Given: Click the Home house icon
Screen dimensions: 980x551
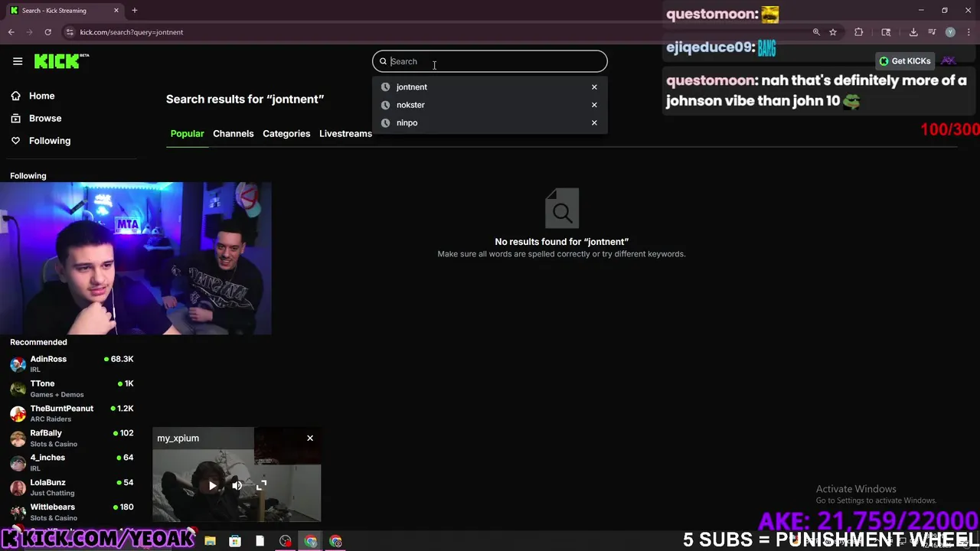Looking at the screenshot, I should (x=15, y=96).
